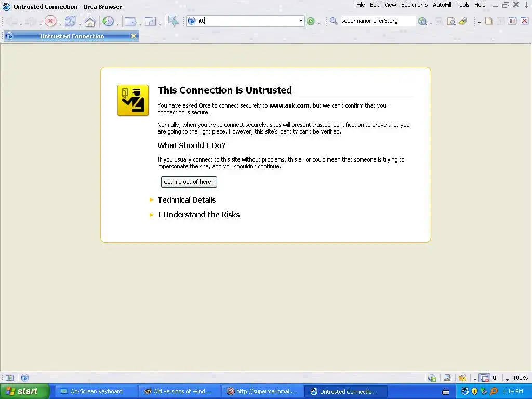Click the status bar popup blocker icon
Screen dimensions: 532x399
tap(485, 378)
